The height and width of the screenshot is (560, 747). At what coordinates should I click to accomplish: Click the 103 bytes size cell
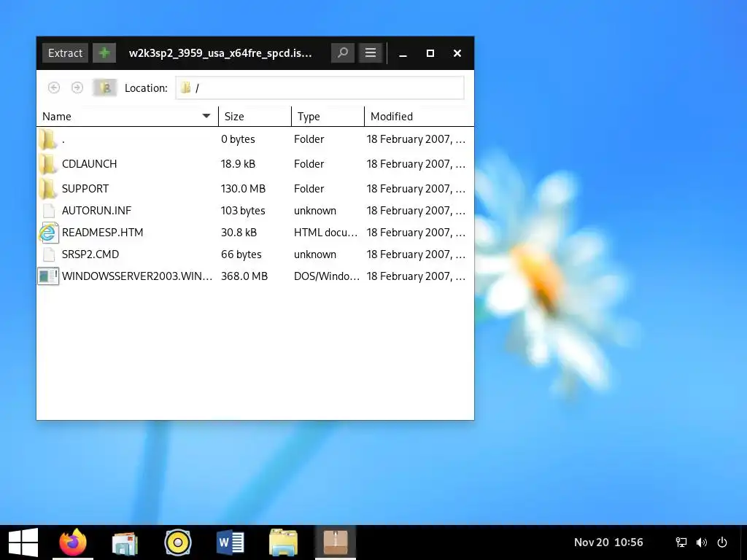243,211
